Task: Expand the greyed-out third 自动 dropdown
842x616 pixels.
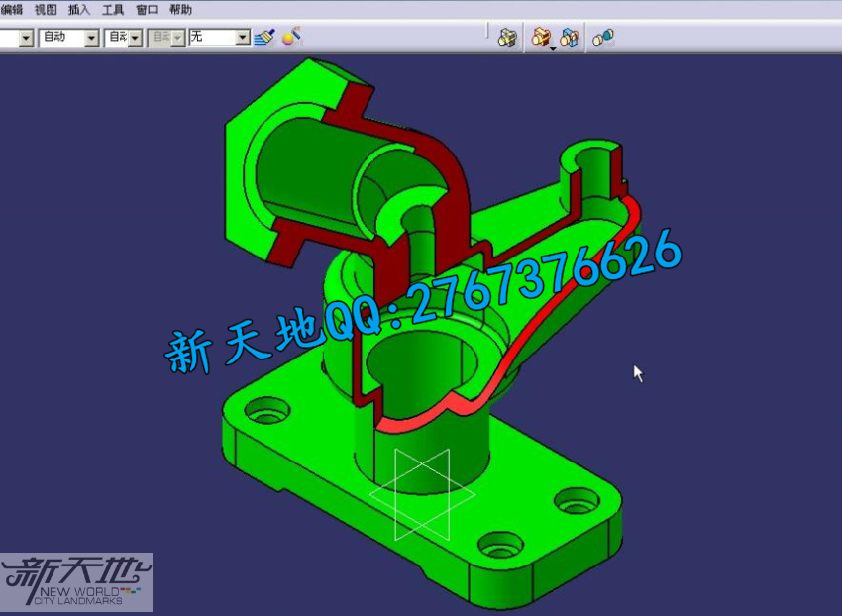Action: pos(179,38)
